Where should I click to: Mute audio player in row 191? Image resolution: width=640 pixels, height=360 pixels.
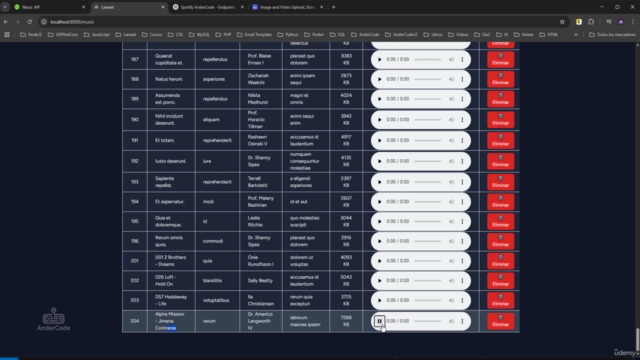click(x=451, y=140)
